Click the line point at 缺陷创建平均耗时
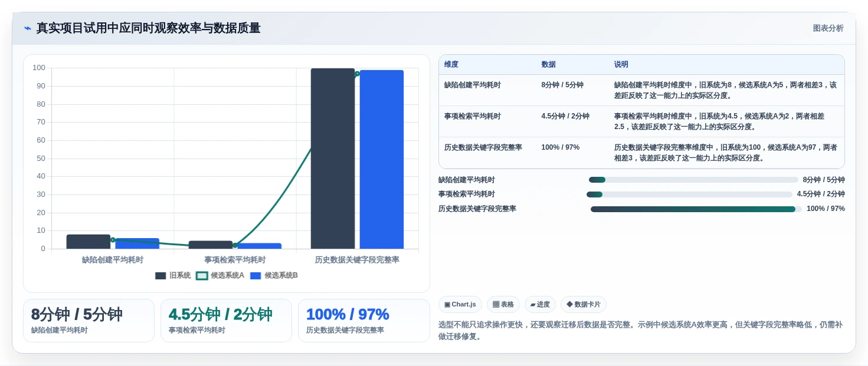 click(113, 240)
